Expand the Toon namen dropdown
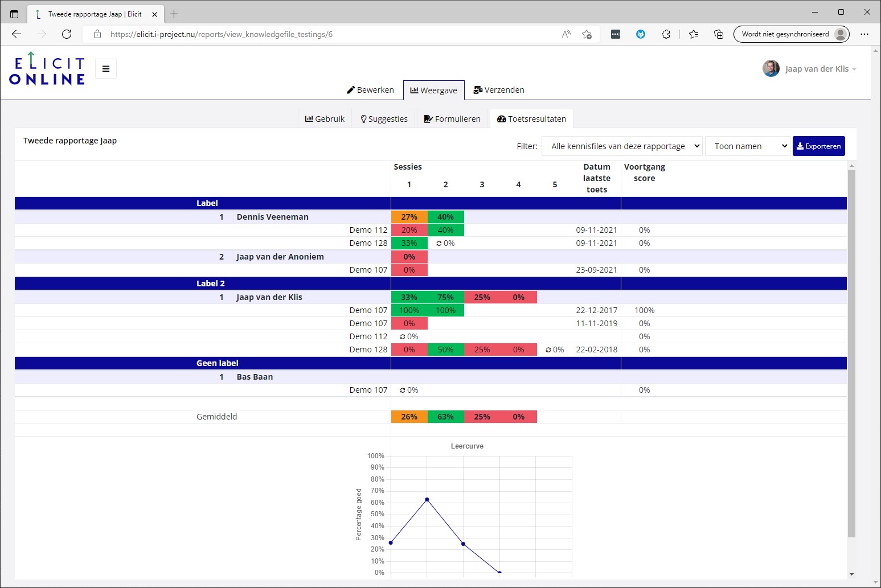The image size is (881, 588). pyautogui.click(x=748, y=146)
